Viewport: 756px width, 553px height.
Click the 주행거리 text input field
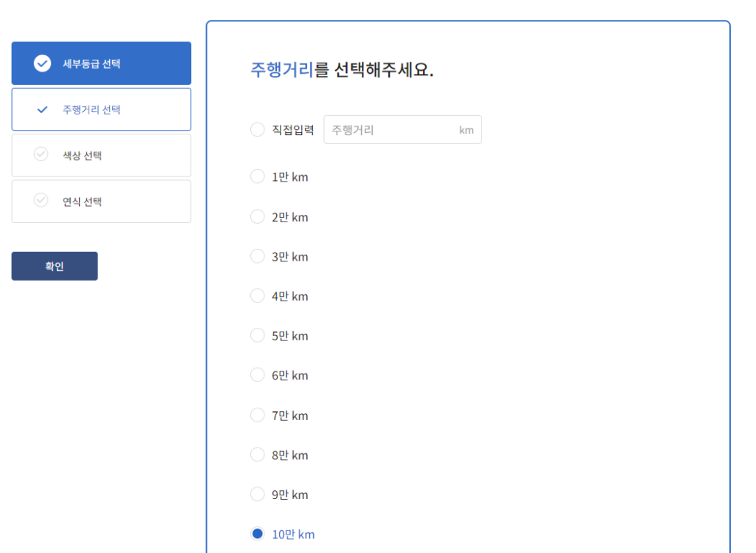391,130
